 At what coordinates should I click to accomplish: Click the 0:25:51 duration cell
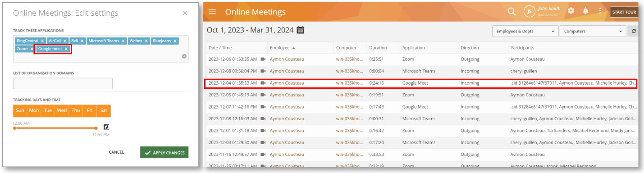point(376,59)
